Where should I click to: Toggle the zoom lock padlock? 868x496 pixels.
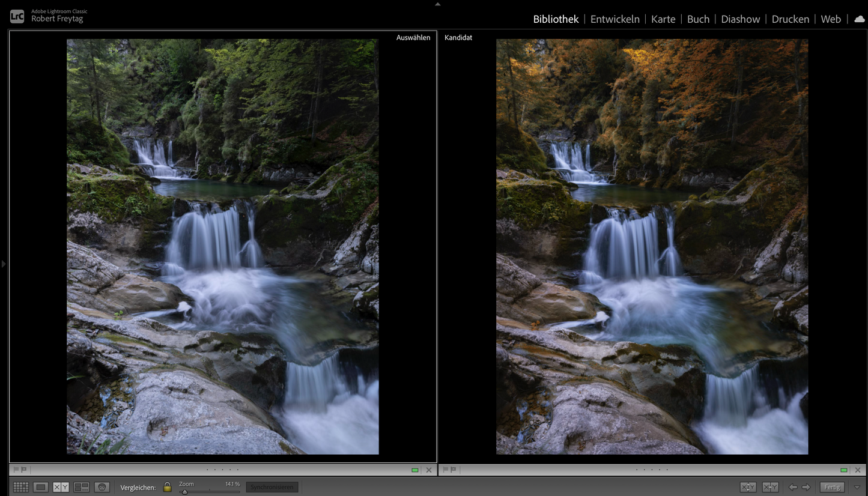167,487
